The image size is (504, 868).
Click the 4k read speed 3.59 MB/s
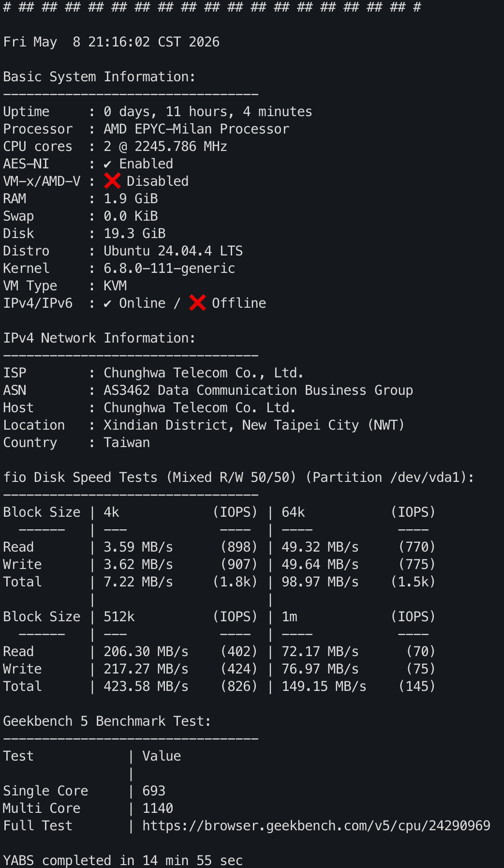138,547
